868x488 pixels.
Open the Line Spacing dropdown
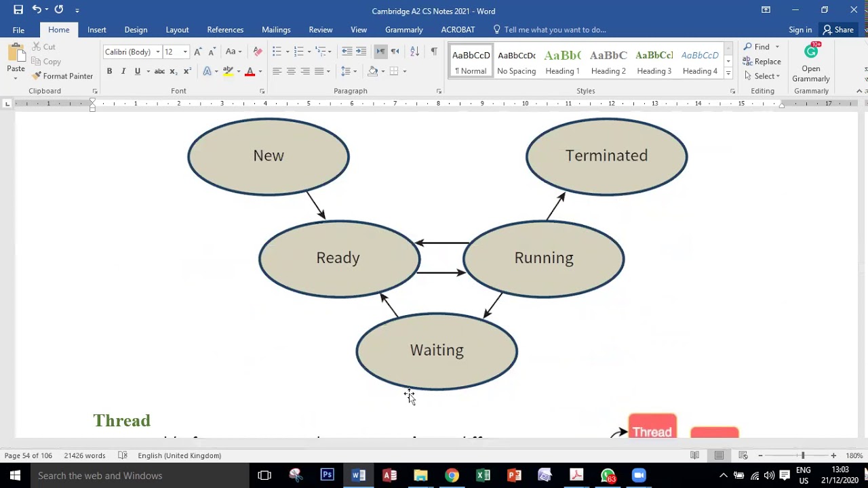click(x=349, y=71)
